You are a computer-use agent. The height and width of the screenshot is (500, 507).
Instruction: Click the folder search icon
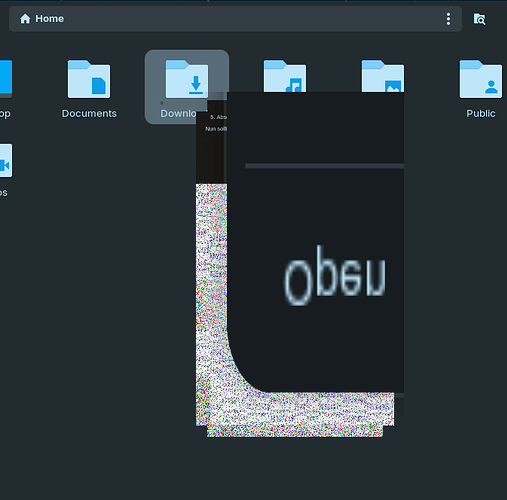coord(479,19)
